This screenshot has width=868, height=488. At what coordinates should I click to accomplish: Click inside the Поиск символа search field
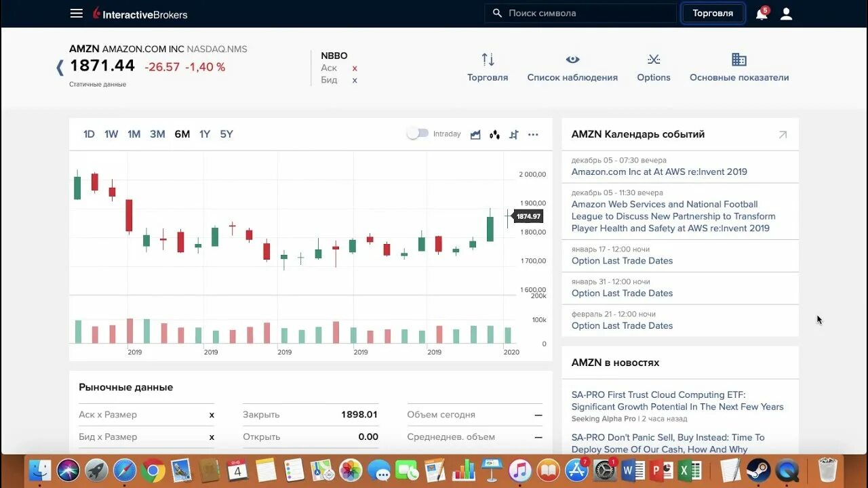580,13
